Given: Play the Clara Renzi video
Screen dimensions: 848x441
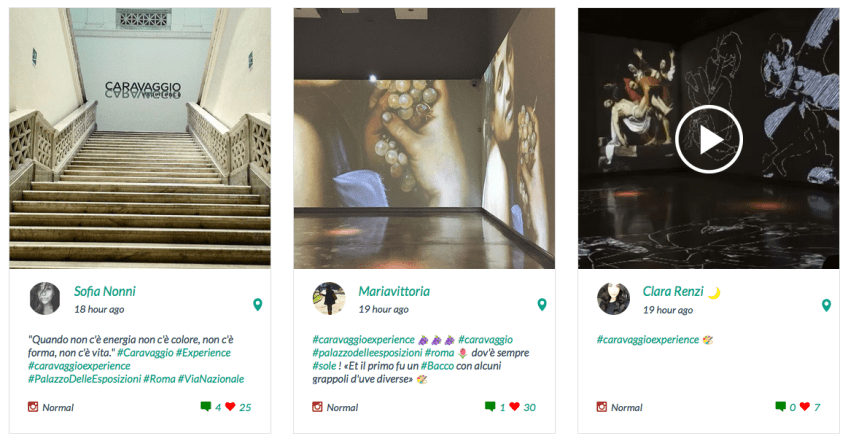Looking at the screenshot, I should tap(708, 140).
